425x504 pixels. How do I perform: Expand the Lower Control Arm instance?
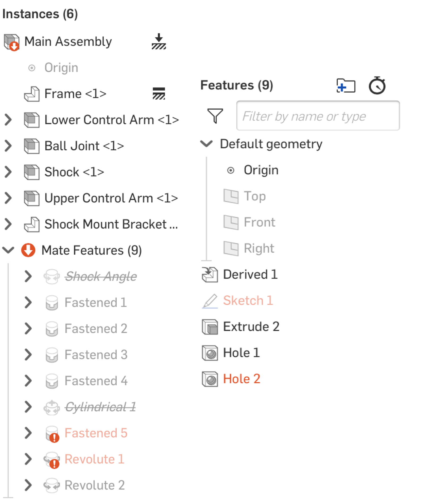[8, 120]
